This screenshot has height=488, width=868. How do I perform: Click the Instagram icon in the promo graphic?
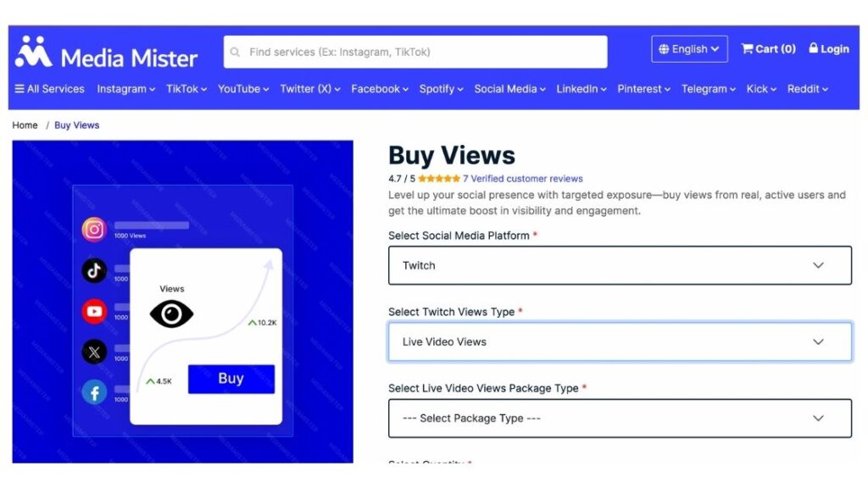click(x=94, y=230)
